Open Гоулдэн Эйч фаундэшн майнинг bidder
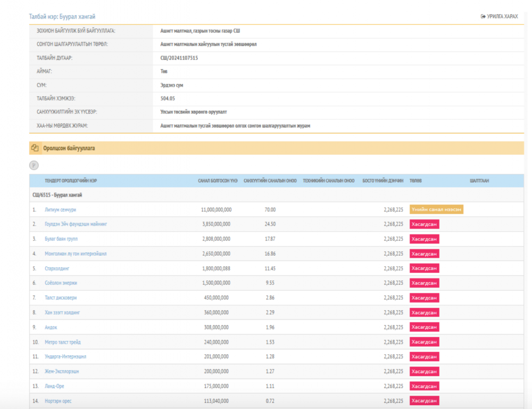 [76, 224]
